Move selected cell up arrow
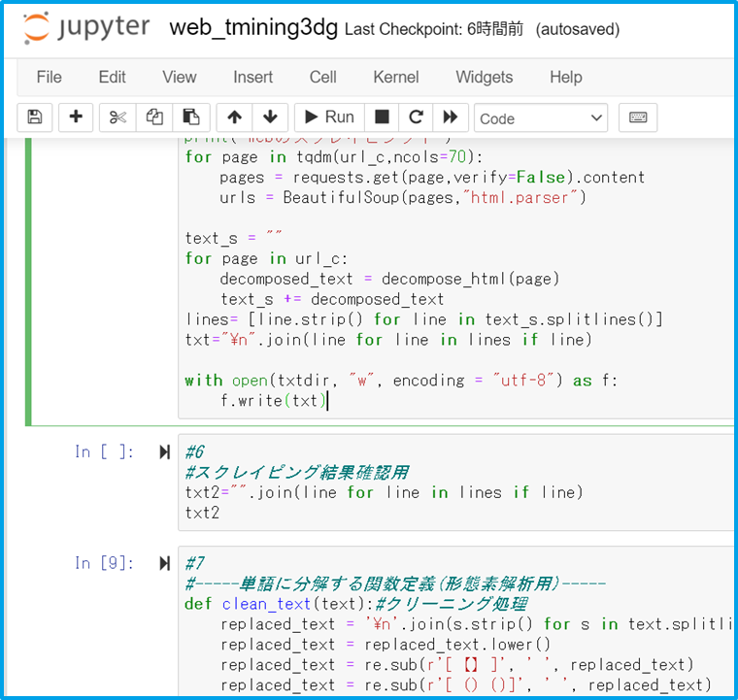This screenshot has height=700, width=738. [234, 117]
